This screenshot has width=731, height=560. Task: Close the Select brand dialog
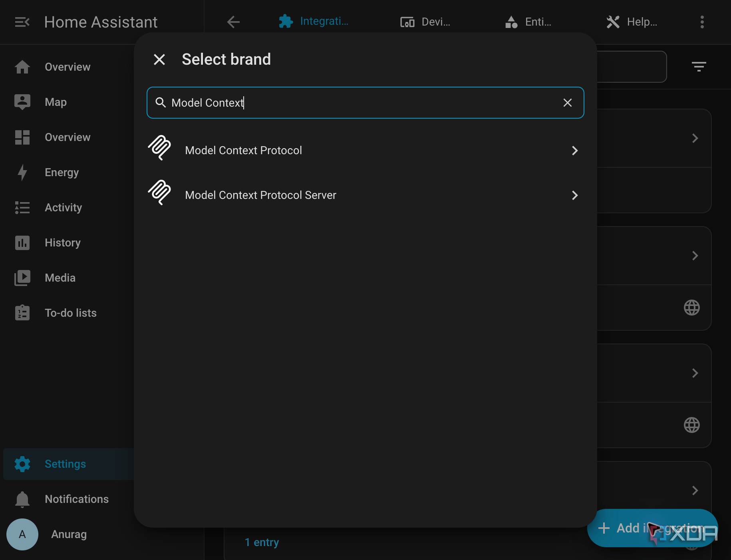[159, 60]
